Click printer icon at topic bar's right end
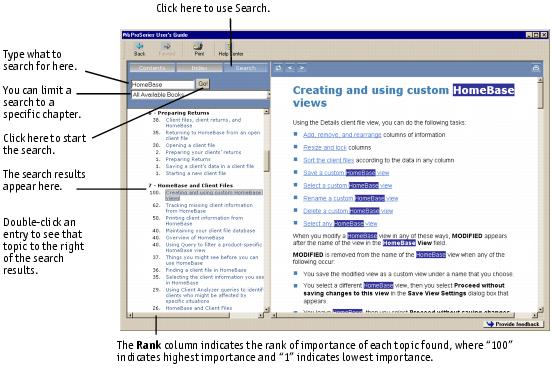 pos(536,68)
